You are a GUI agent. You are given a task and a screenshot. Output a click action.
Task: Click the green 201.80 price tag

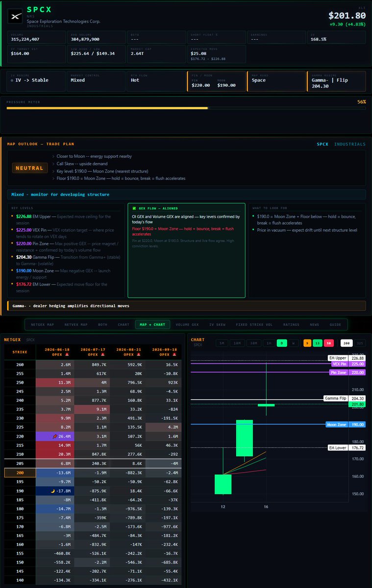357,404
